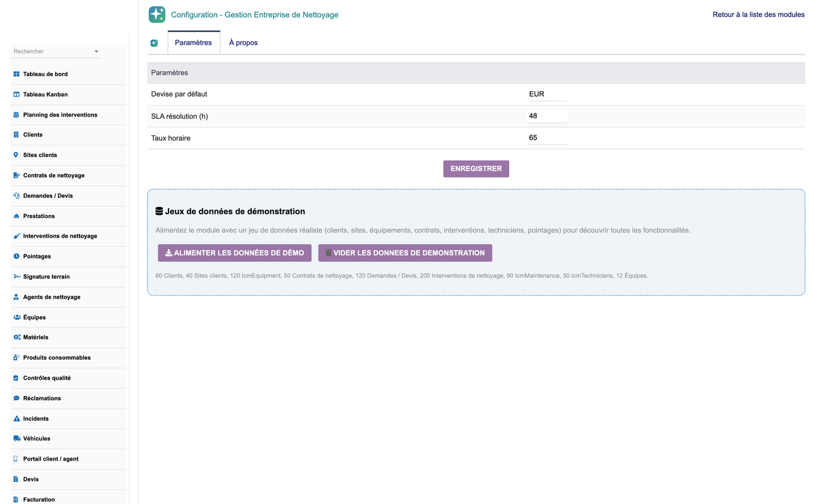The image size is (814, 504).
Task: Click the Devis document icon in sidebar
Action: tap(16, 479)
